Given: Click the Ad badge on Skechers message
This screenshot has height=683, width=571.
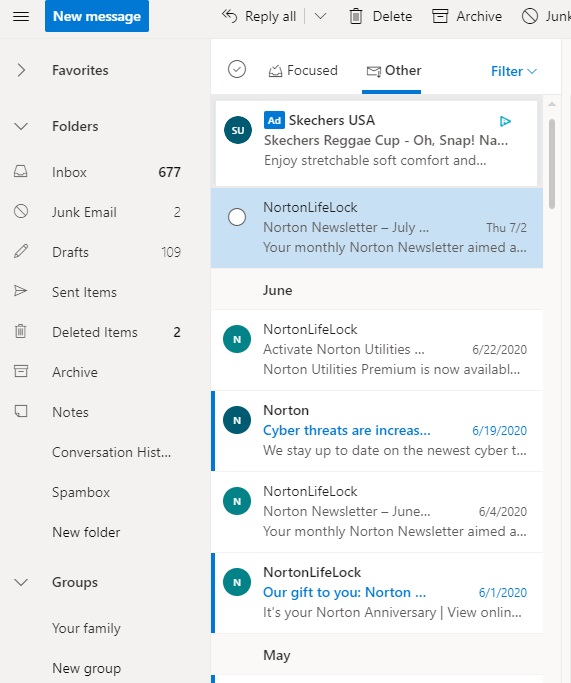Looking at the screenshot, I should click(x=274, y=120).
